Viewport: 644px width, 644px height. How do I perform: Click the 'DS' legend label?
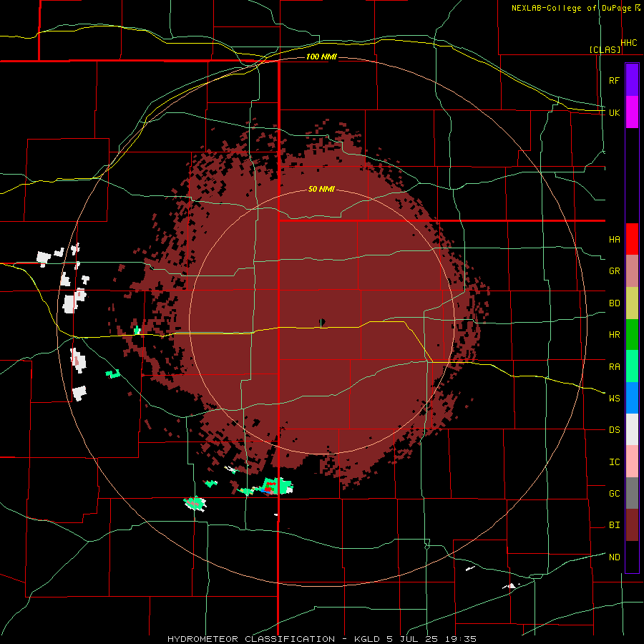click(615, 430)
